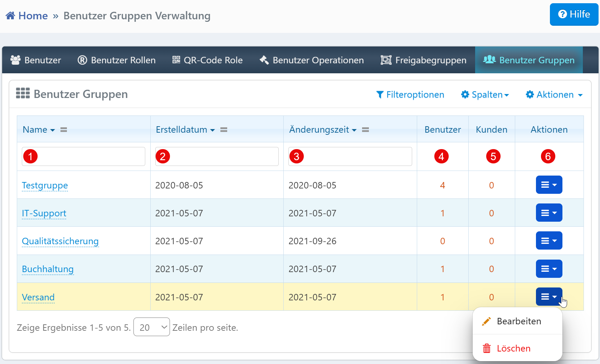Click the Hilfe help button
The width and height of the screenshot is (600, 364).
tap(574, 14)
